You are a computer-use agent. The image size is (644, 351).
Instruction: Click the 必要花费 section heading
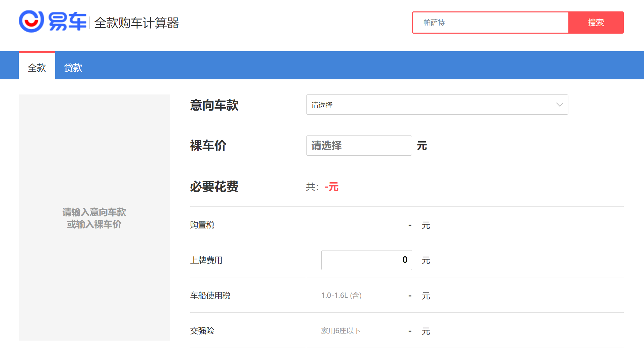(x=214, y=187)
